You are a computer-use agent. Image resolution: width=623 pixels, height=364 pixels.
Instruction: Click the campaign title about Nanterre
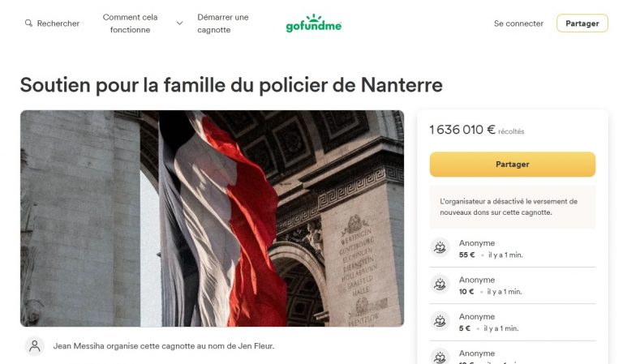pyautogui.click(x=231, y=85)
